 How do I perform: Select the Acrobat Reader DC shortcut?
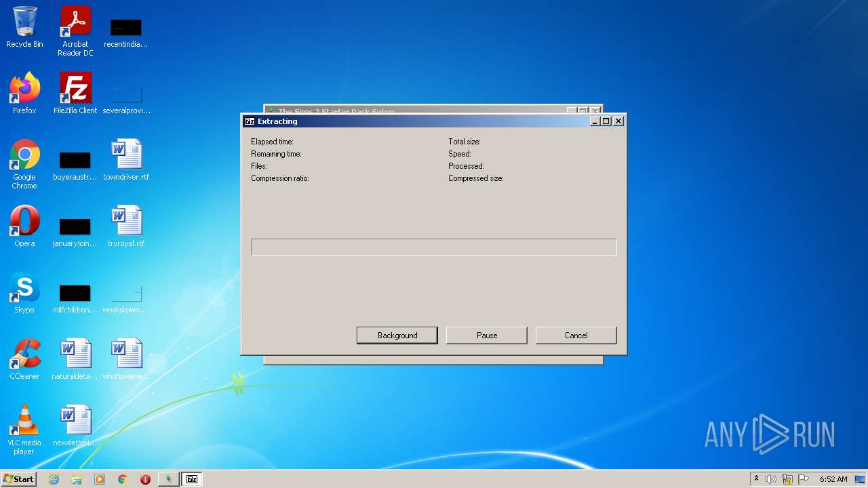point(75,31)
